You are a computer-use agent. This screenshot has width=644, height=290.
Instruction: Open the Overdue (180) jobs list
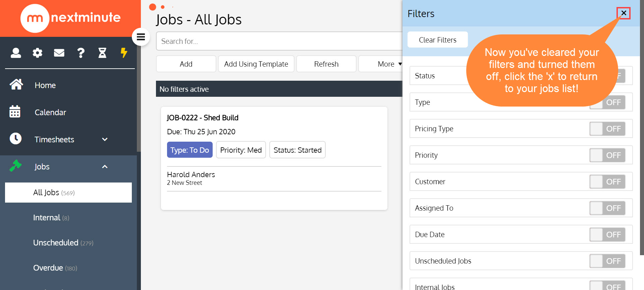pyautogui.click(x=55, y=268)
